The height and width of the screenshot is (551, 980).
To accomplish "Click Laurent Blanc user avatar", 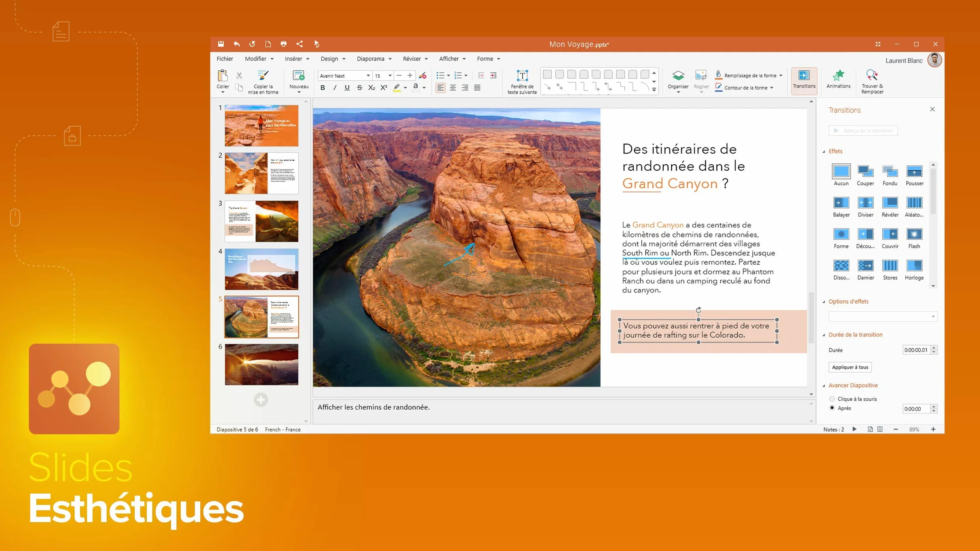I will coord(934,60).
